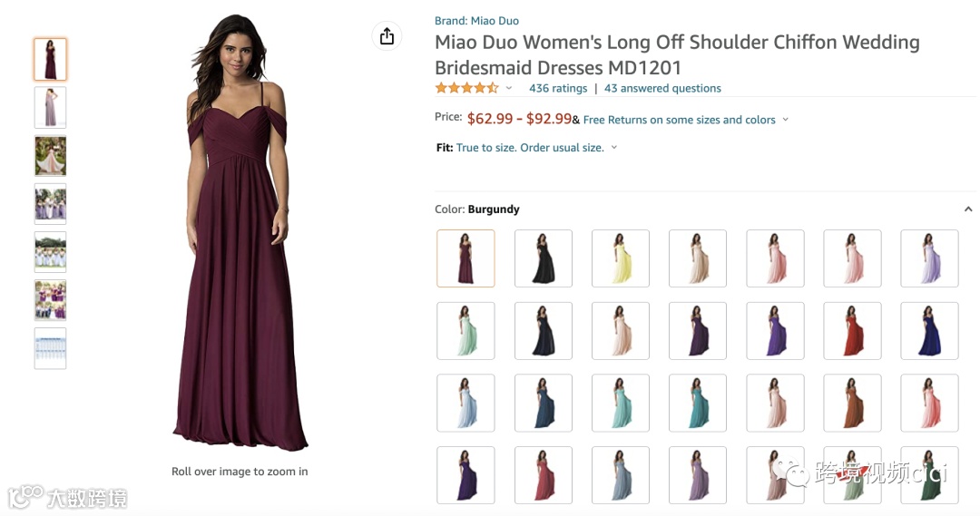Collapse the Color section chevron

coord(967,209)
